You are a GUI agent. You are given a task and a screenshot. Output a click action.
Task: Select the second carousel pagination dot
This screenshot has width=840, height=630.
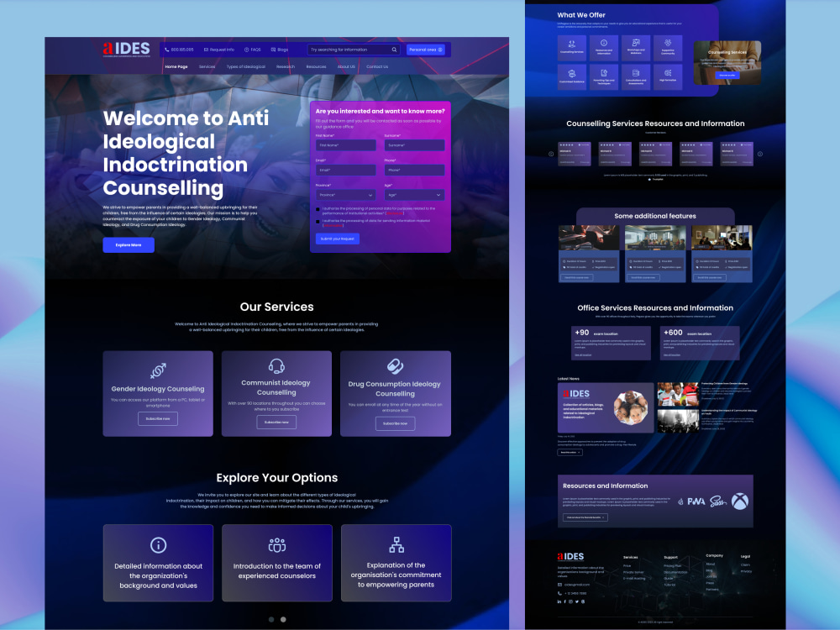(283, 619)
